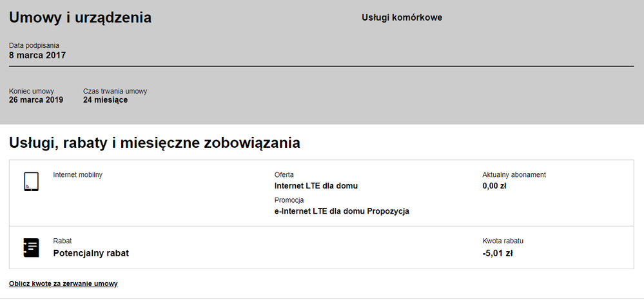This screenshot has width=644, height=306.
Task: Click the 'Aktualny abonament' label
Action: coord(514,175)
